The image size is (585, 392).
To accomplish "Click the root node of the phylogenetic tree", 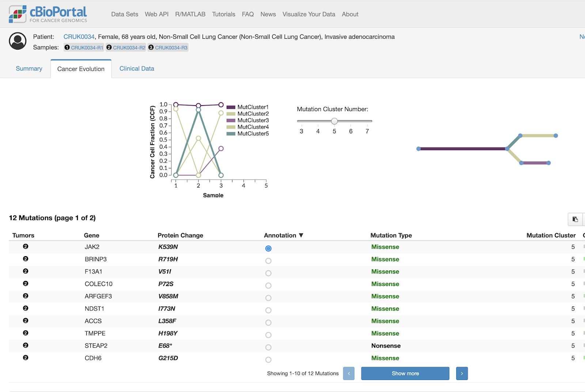I will [x=418, y=149].
